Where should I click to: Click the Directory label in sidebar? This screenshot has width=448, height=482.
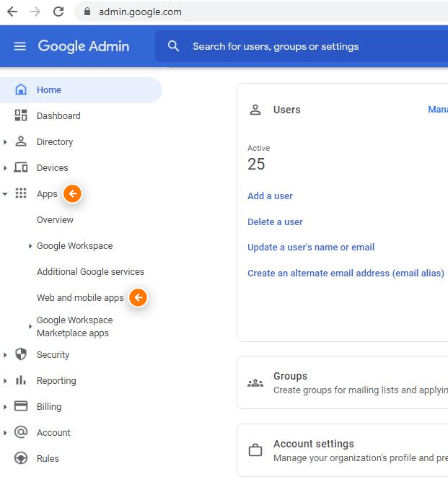click(55, 141)
